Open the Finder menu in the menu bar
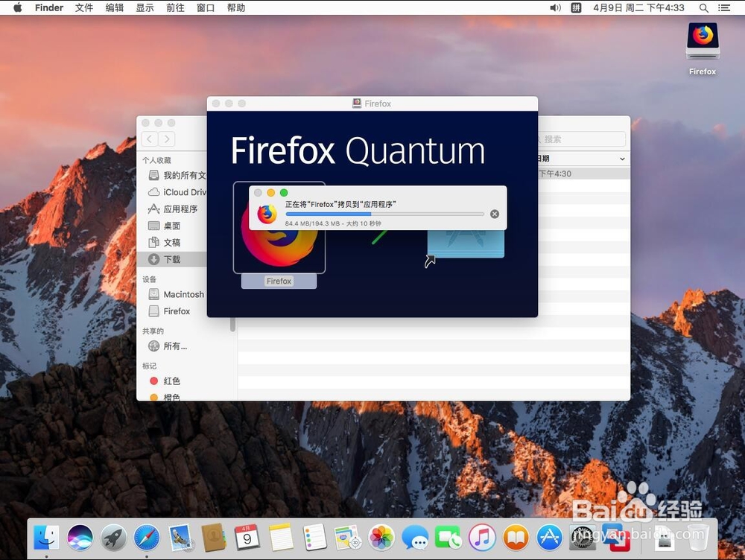The height and width of the screenshot is (560, 745). pos(49,7)
